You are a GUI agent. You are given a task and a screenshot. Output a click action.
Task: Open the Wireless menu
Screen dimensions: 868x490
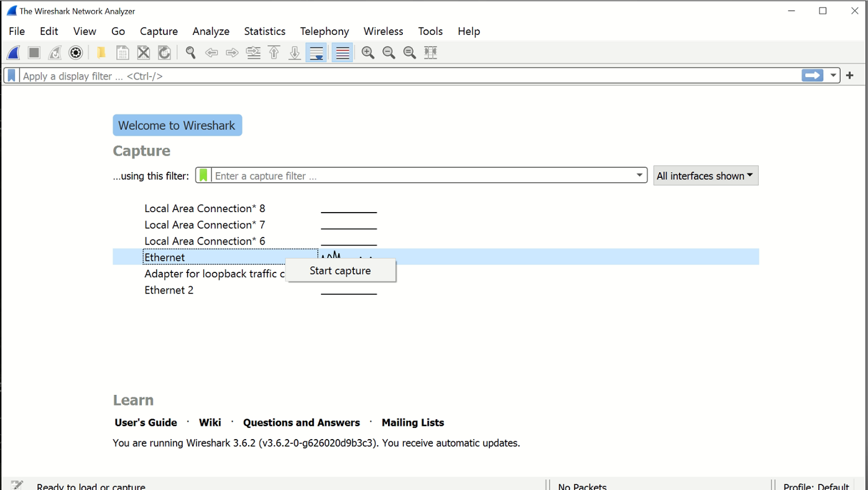coord(383,31)
